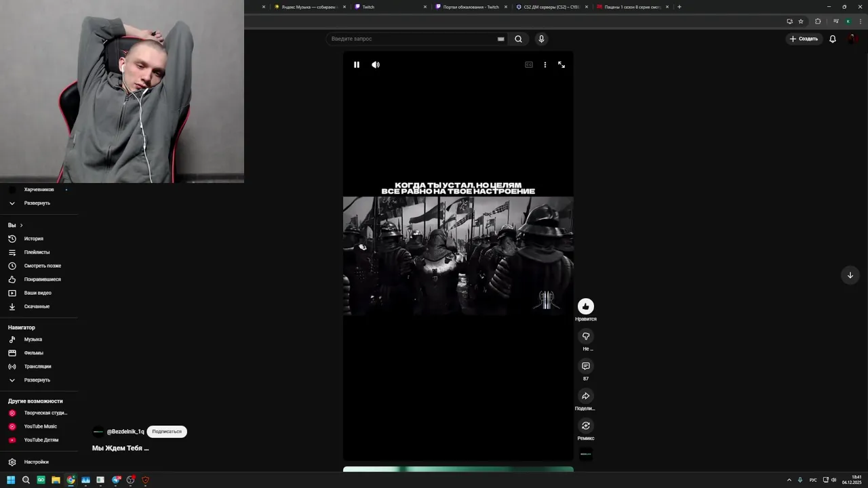Start voice search with the microphone

click(x=541, y=39)
